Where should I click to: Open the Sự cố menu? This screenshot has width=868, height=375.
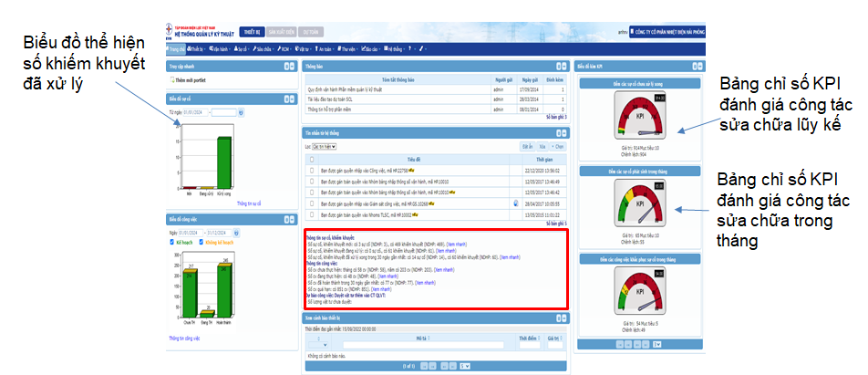point(243,48)
